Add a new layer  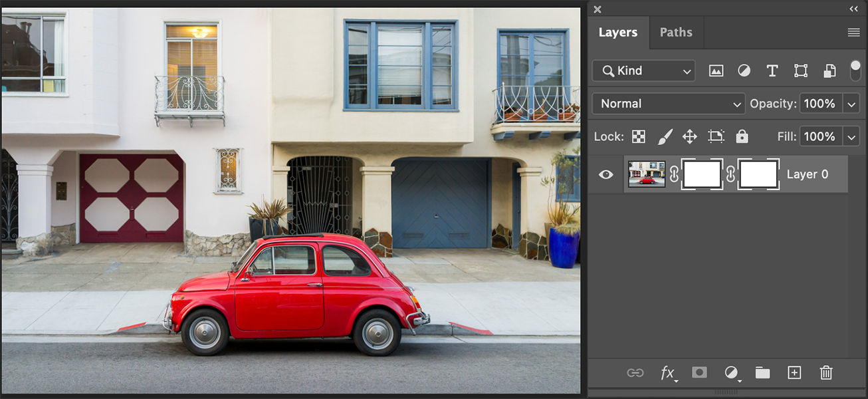(x=794, y=373)
